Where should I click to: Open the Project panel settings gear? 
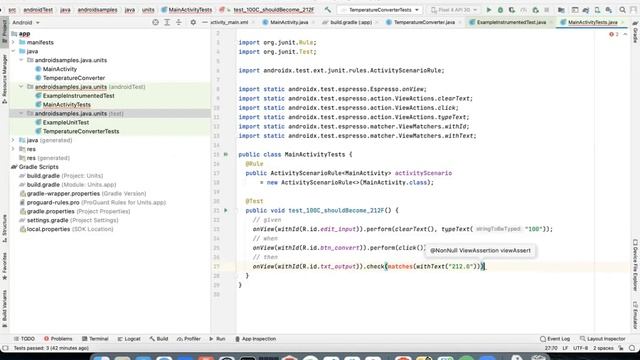coord(193,22)
